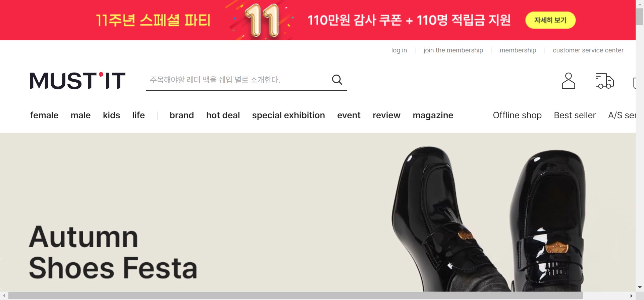This screenshot has height=300, width=644.
Task: Open the female category menu
Action: (44, 115)
